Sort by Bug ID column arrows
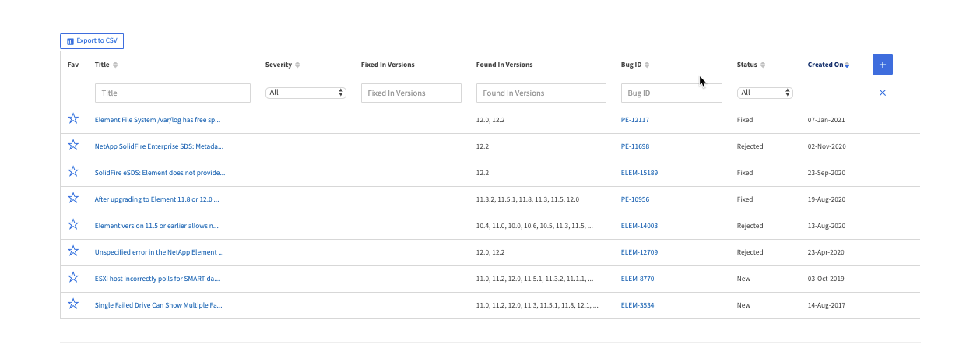Viewport: 980px width, 355px height. pyautogui.click(x=647, y=65)
